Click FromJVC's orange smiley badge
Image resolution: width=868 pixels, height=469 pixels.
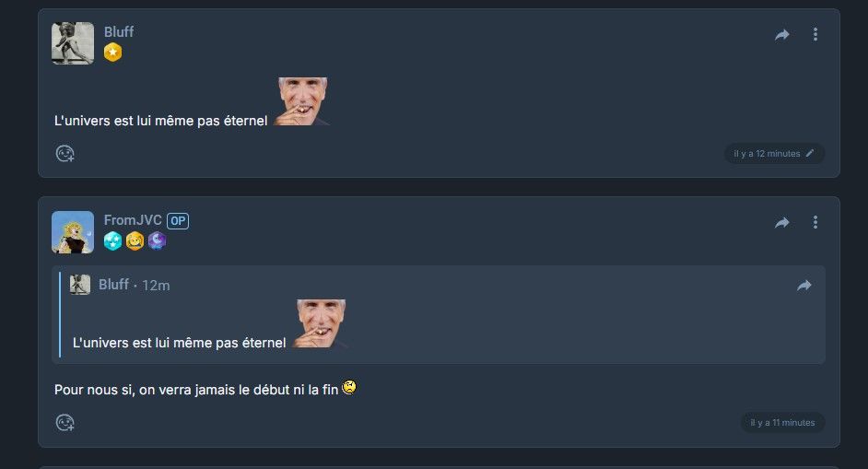pos(135,240)
